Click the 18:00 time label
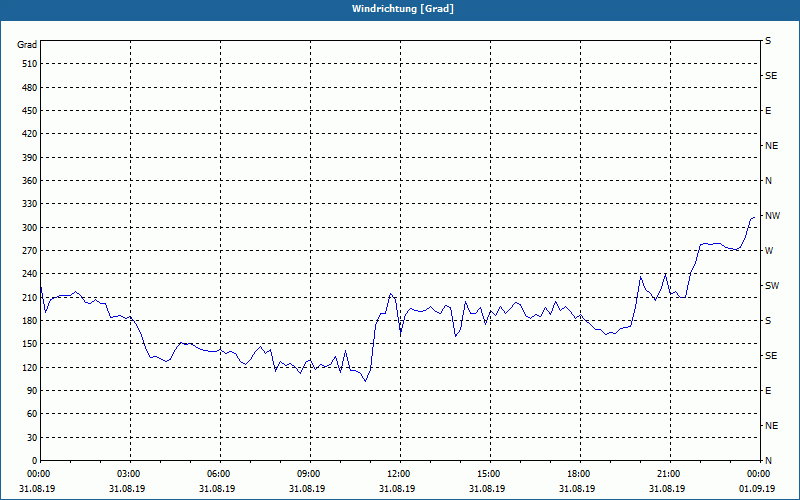800x500 pixels. coord(577,474)
